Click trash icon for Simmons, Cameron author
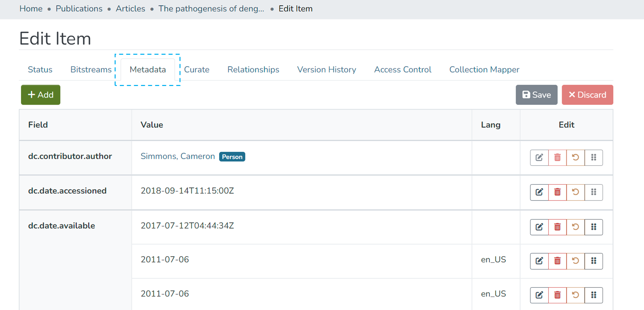644x310 pixels. click(557, 158)
